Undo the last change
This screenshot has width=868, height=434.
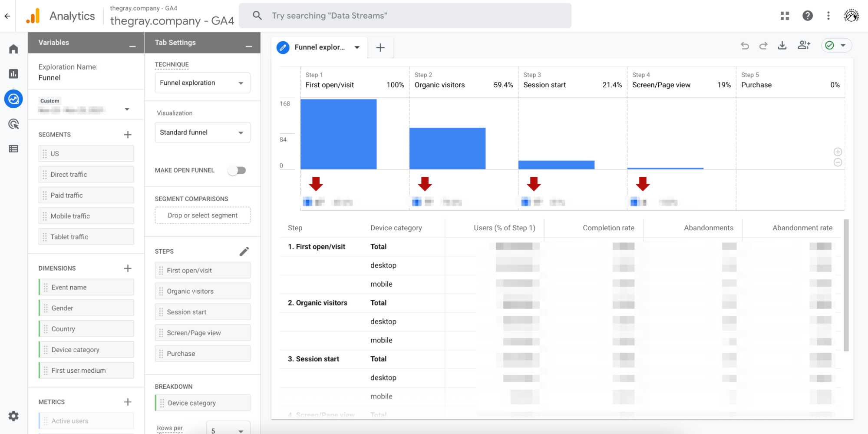coord(745,46)
